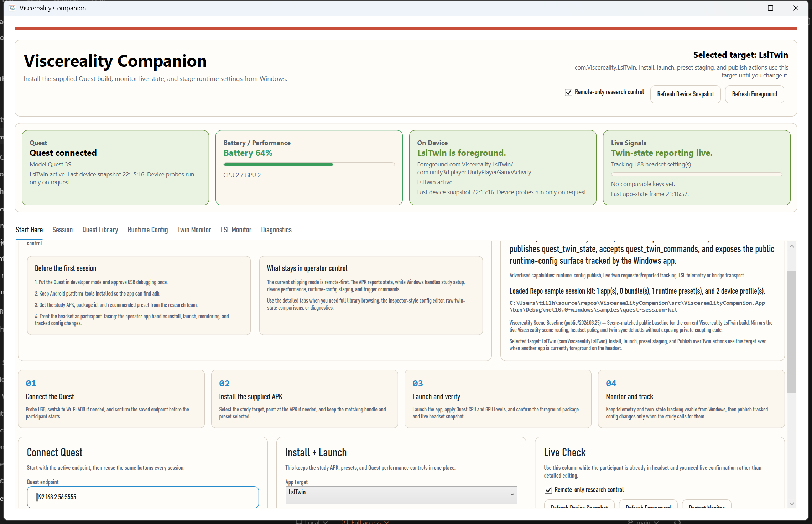Screen dimensions: 812x524
Task: Click the vertical scrollbar's up arrow
Action: (x=792, y=246)
